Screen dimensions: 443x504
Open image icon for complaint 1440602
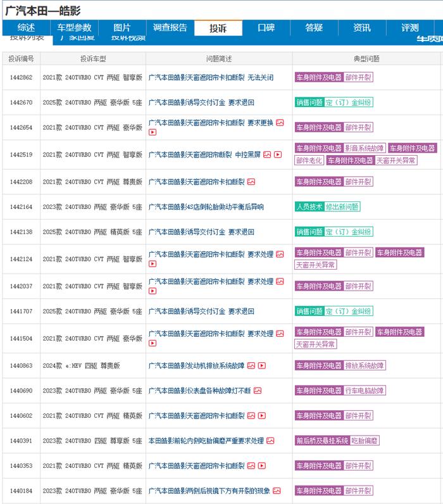[x=251, y=415]
